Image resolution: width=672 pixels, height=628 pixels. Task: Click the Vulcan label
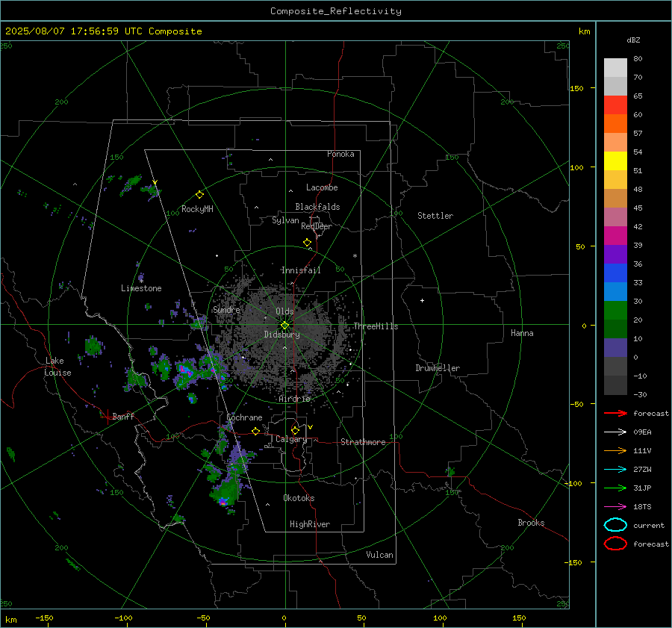tap(380, 555)
